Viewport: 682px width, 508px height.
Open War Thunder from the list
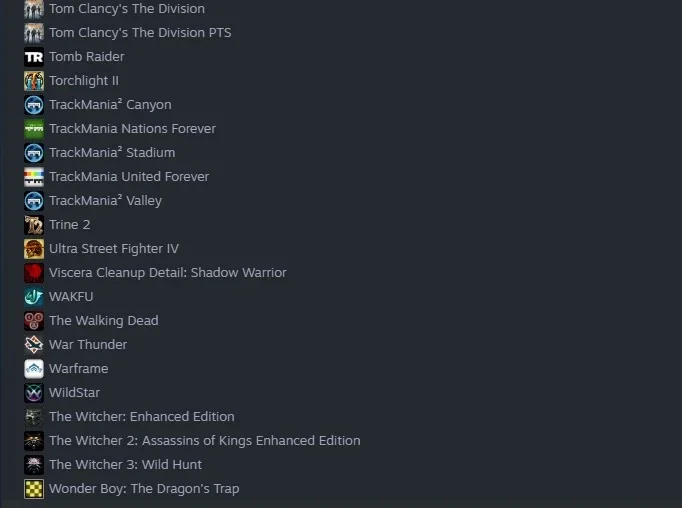[x=88, y=344]
